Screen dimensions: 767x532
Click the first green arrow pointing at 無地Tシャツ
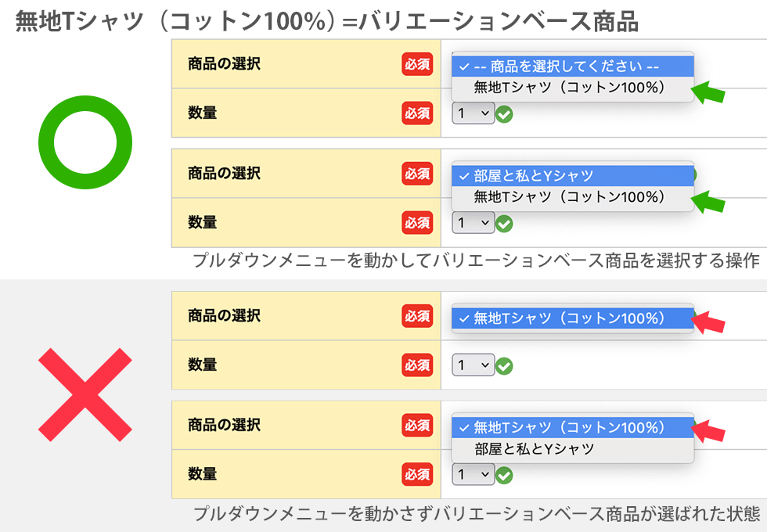point(708,92)
